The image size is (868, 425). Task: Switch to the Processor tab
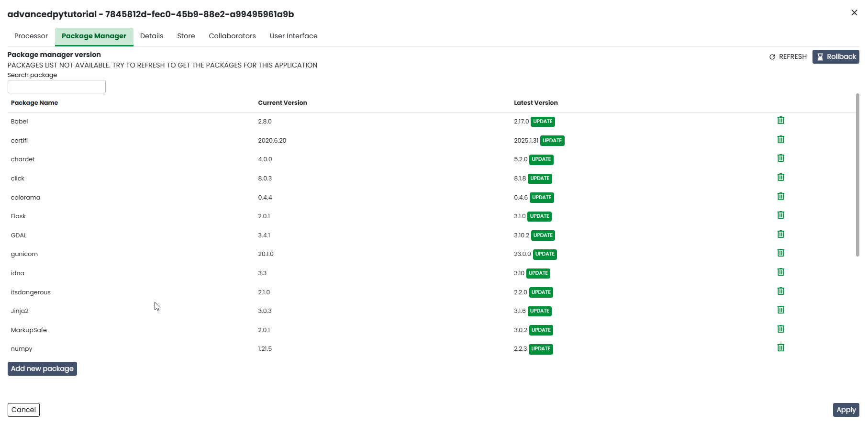[31, 36]
